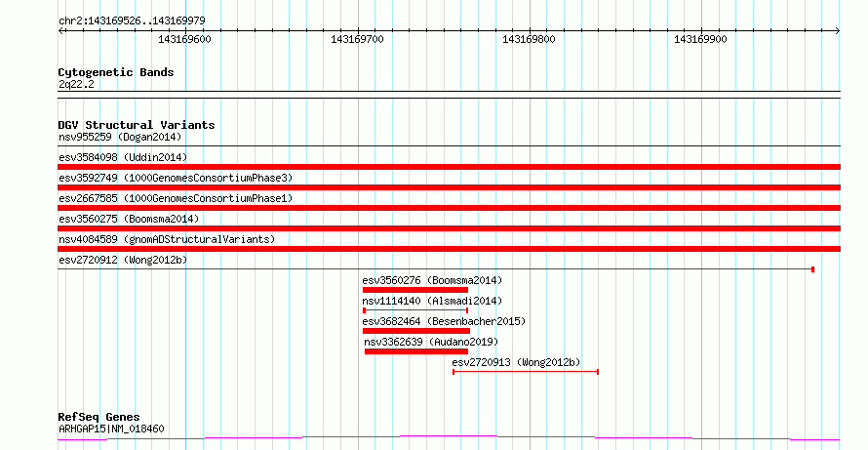The height and width of the screenshot is (450, 868).
Task: Click ruler position label 143169600
Action: tap(184, 39)
